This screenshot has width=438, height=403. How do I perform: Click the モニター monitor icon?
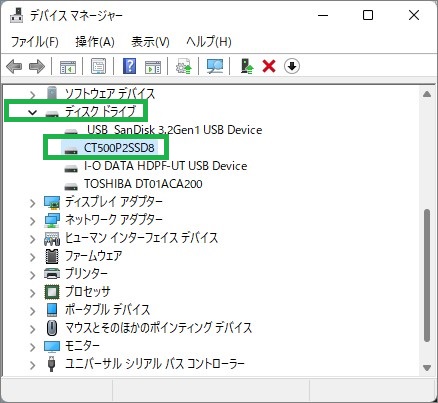pyautogui.click(x=52, y=346)
